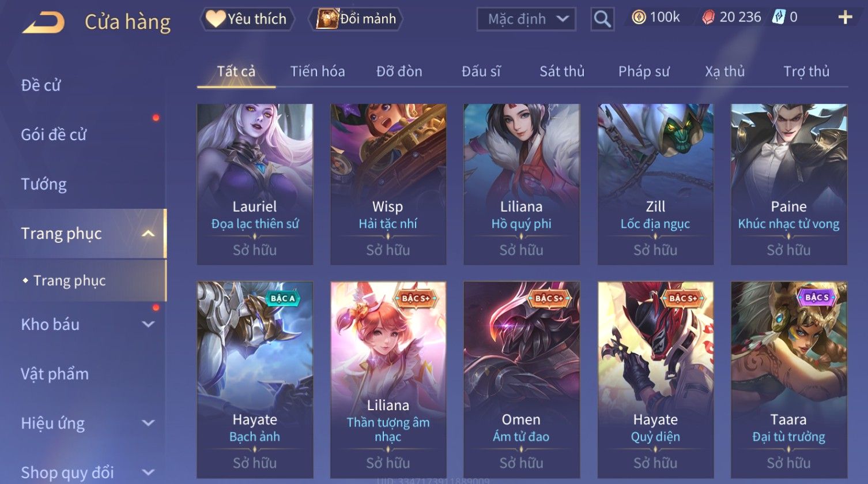Click the blue voucher ticket icon
The image size is (868, 484).
[779, 17]
